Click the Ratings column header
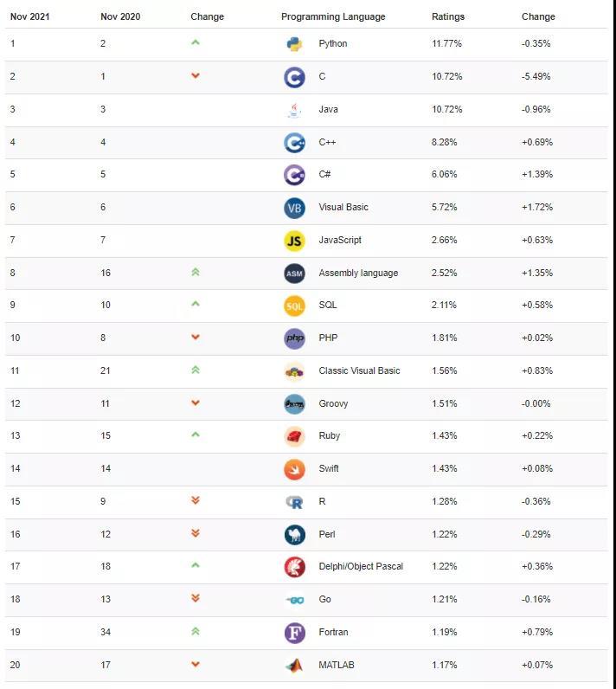The height and width of the screenshot is (689, 616). point(448,16)
